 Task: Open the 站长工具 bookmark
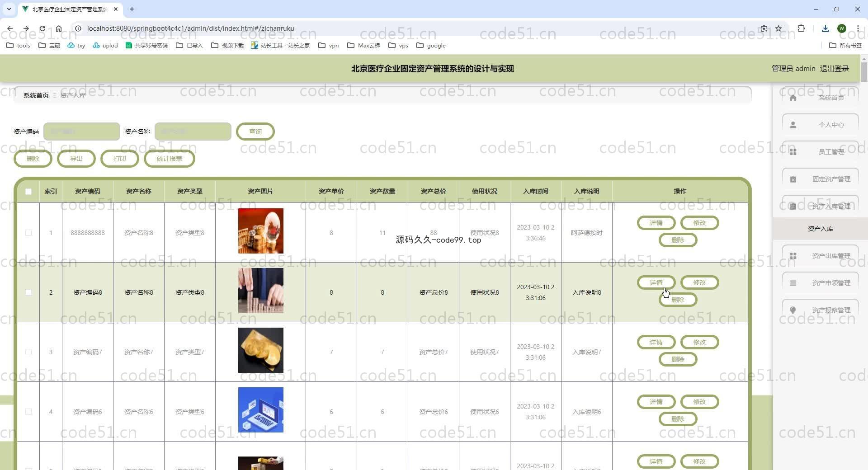[280, 45]
